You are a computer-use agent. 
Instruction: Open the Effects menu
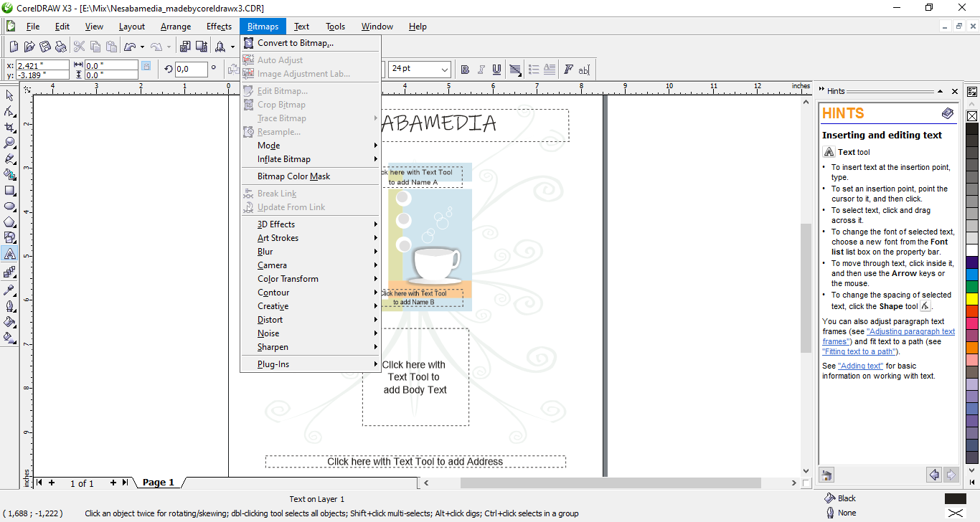click(219, 27)
